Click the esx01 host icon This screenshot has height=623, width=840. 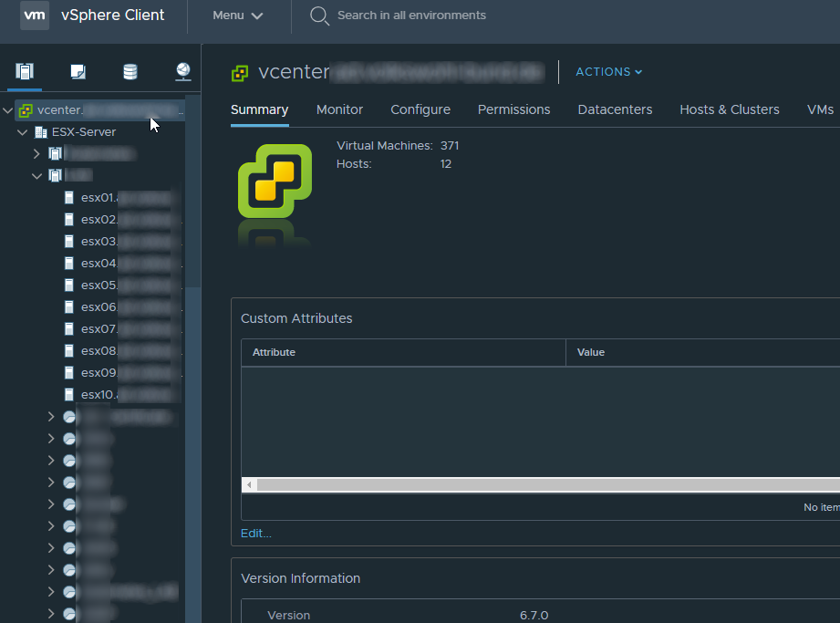click(x=69, y=198)
